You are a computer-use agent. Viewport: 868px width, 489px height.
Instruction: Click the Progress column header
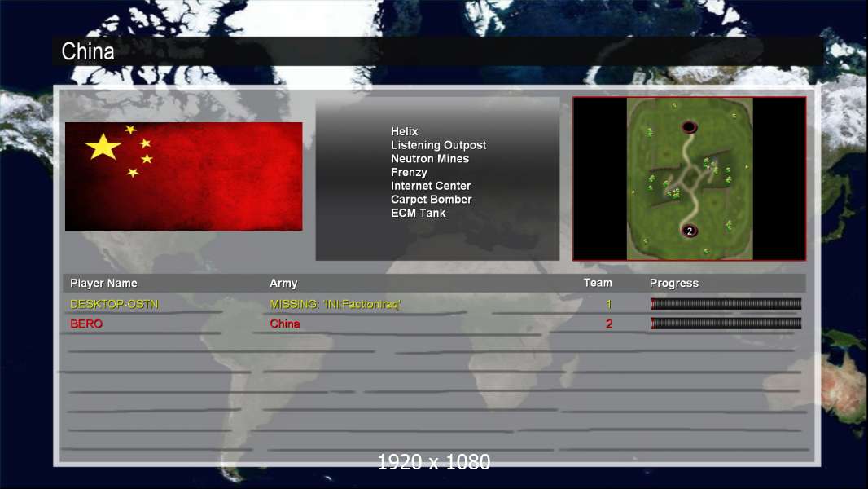[x=673, y=283]
